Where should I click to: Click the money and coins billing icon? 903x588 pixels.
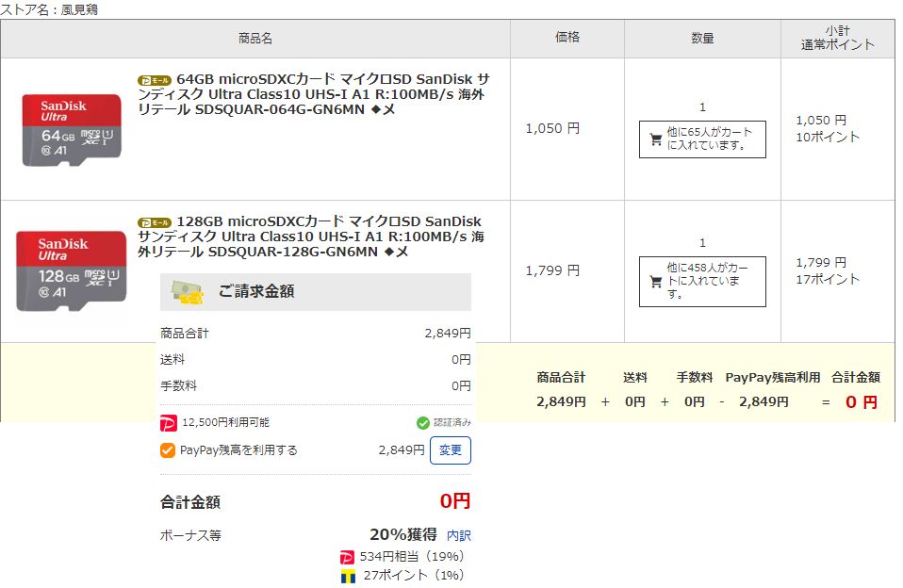coord(188,292)
